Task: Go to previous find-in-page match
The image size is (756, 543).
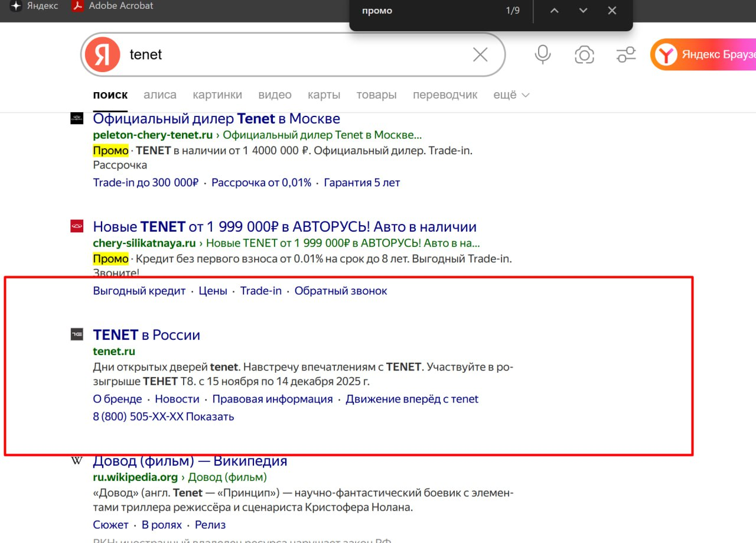Action: click(x=554, y=11)
